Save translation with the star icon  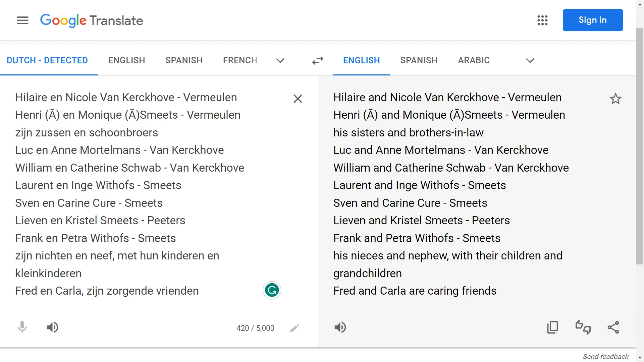pyautogui.click(x=615, y=99)
